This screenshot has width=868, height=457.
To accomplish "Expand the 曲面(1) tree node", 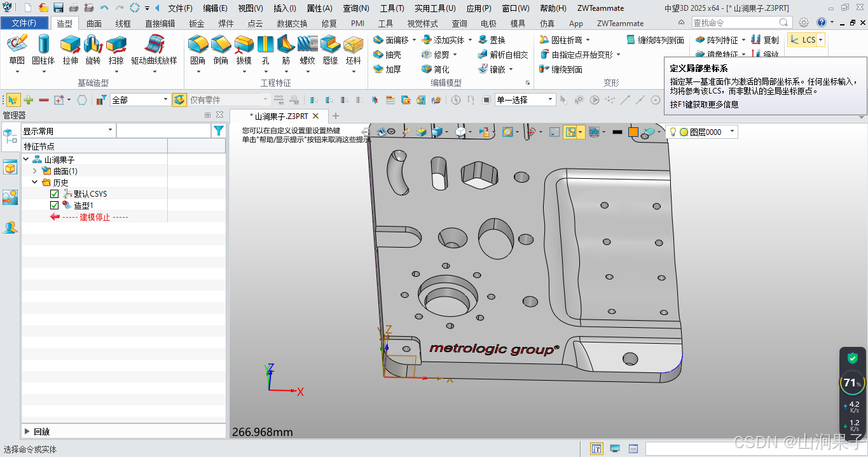I will (35, 171).
